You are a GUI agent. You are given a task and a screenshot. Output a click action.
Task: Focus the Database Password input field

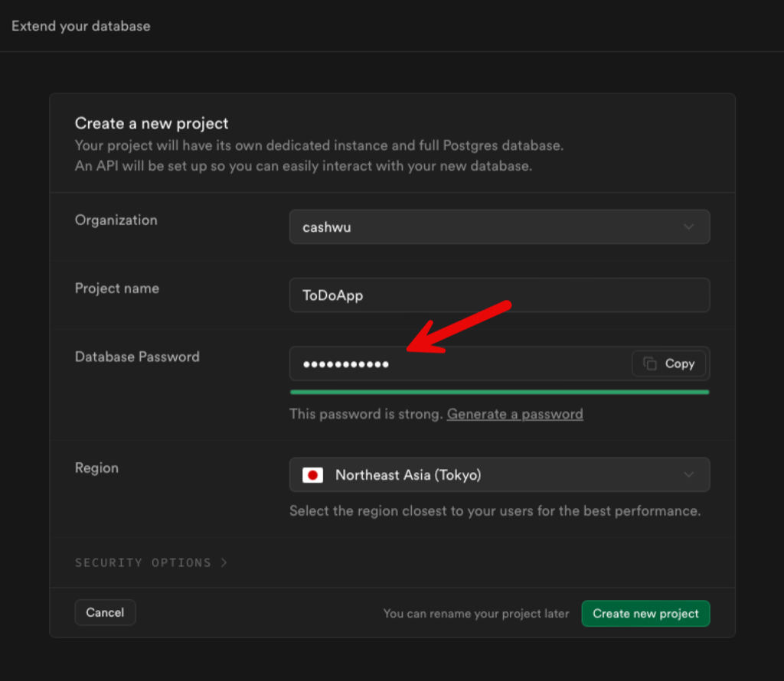click(459, 364)
